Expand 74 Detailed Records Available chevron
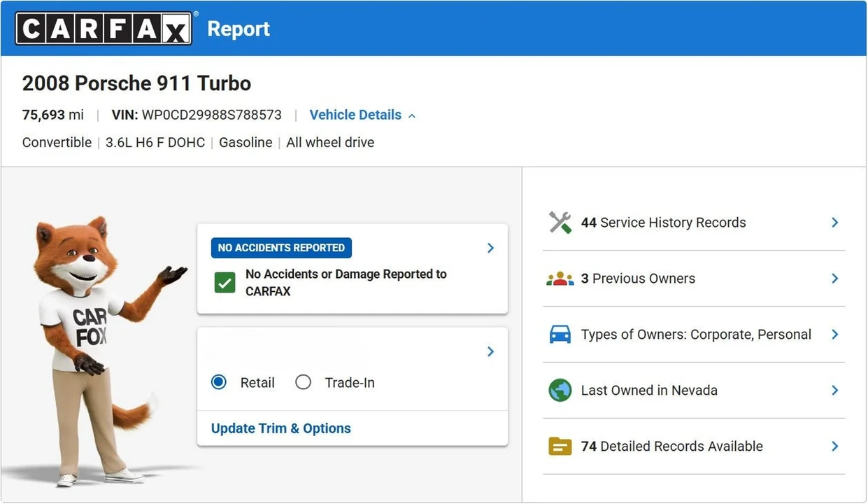868x504 pixels. pyautogui.click(x=834, y=447)
